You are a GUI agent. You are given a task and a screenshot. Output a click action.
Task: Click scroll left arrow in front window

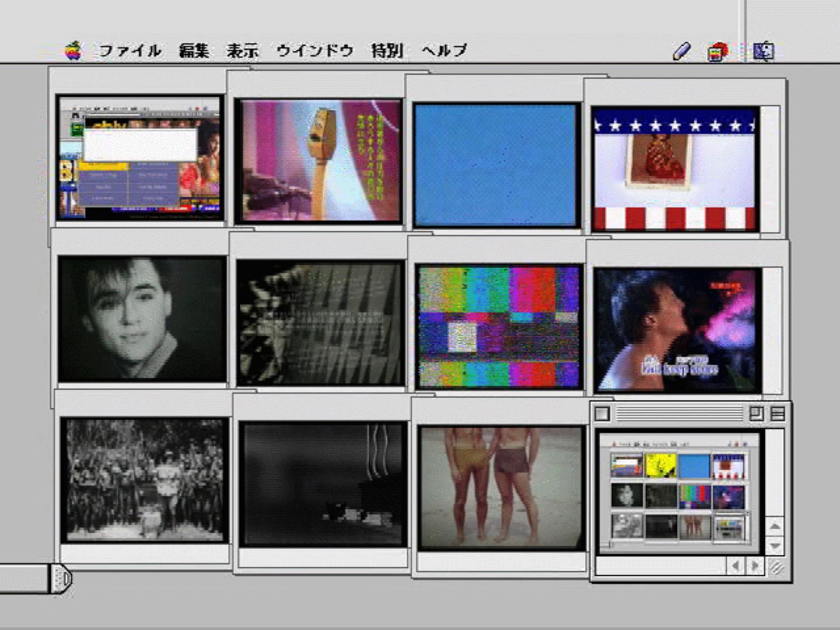[735, 566]
